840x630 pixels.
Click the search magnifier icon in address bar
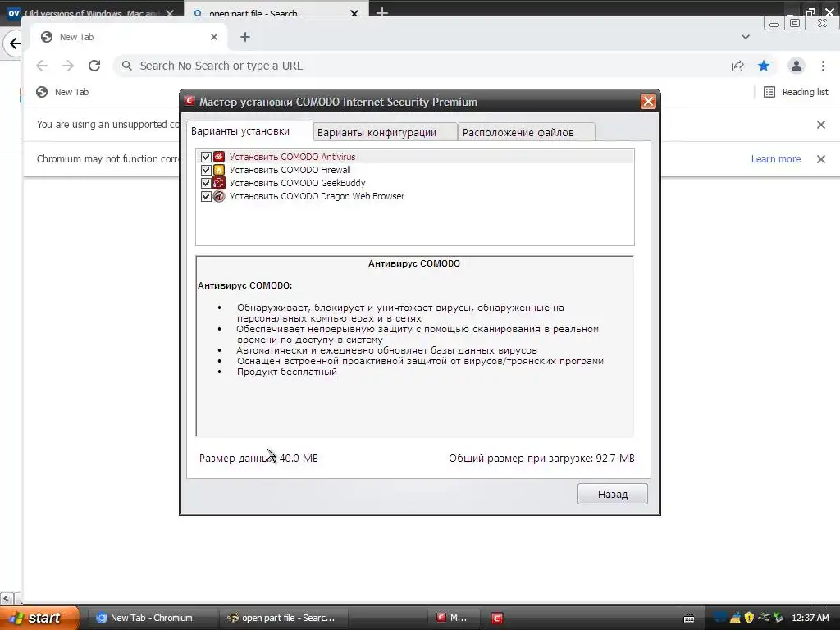pos(126,66)
